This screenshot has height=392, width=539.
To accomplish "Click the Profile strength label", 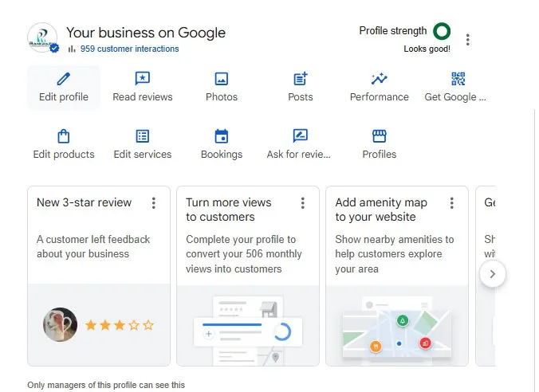I will point(393,31).
